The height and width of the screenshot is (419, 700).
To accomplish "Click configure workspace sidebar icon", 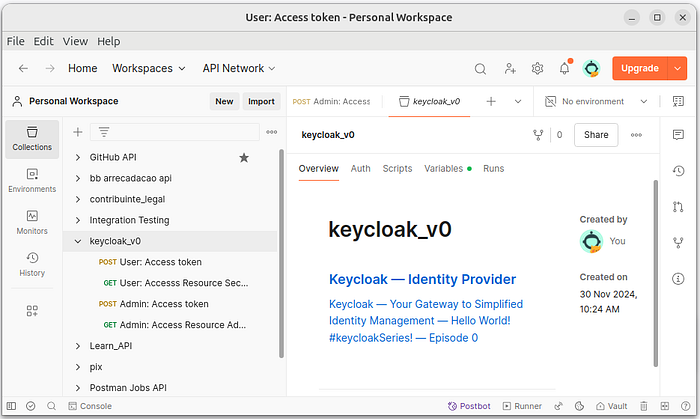I will pos(32,311).
